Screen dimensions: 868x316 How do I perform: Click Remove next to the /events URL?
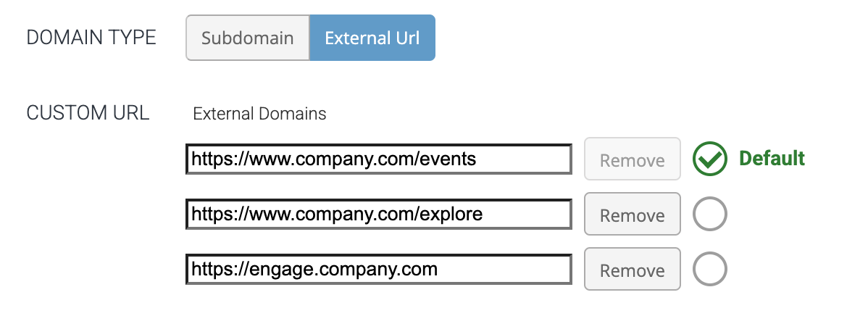[x=632, y=159]
